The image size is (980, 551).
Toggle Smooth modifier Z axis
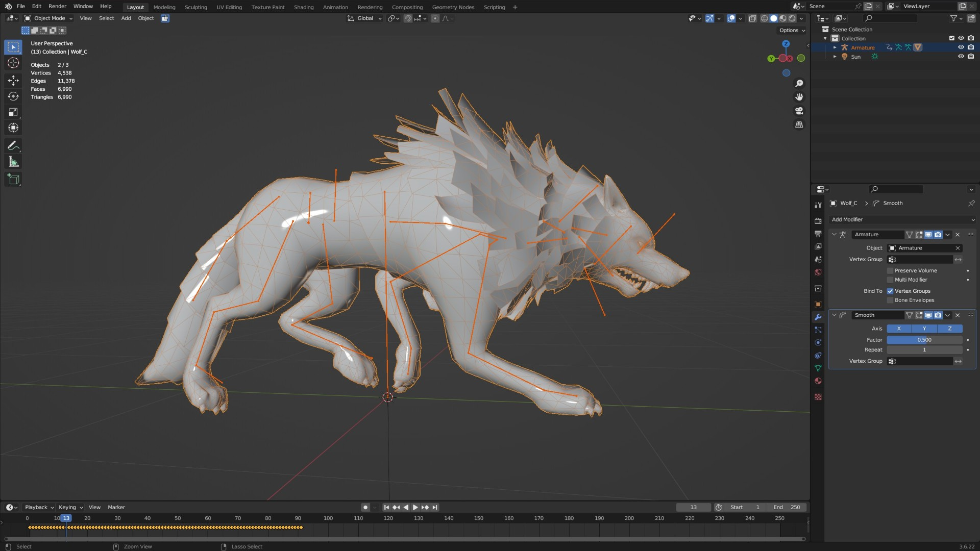pyautogui.click(x=949, y=329)
